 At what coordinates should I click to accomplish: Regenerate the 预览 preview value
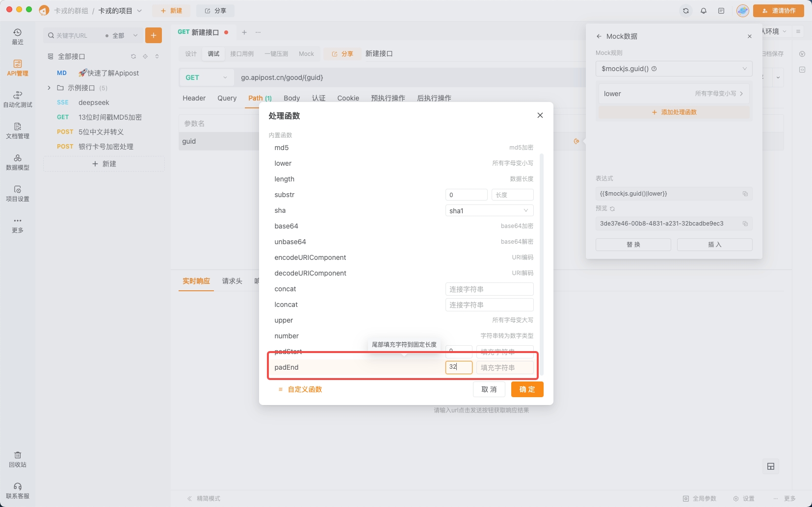pos(612,209)
